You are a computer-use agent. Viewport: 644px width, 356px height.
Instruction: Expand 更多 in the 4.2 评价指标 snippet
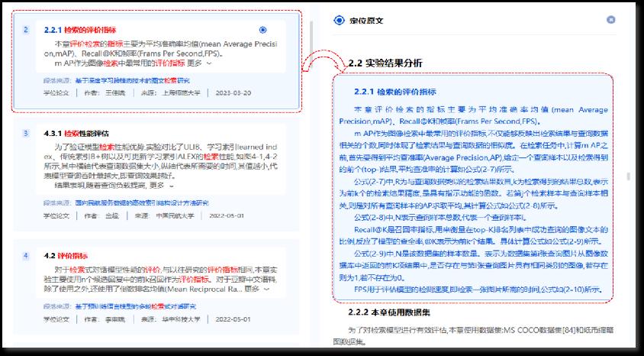(x=256, y=289)
